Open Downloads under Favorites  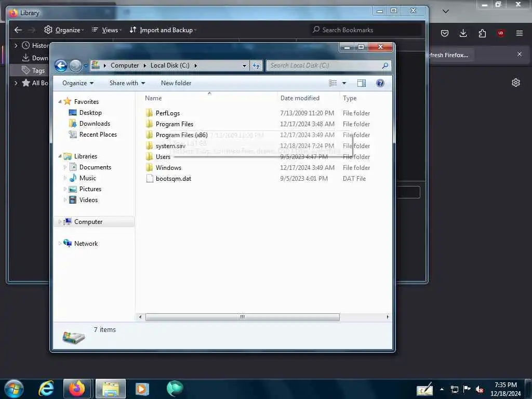point(95,124)
